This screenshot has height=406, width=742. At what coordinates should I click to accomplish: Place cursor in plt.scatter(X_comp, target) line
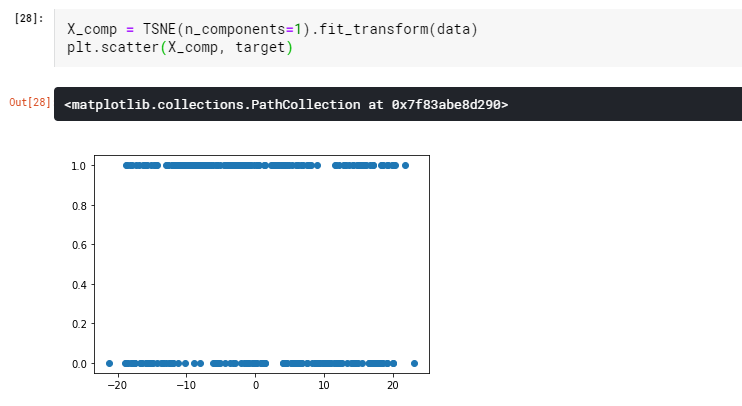(x=180, y=47)
